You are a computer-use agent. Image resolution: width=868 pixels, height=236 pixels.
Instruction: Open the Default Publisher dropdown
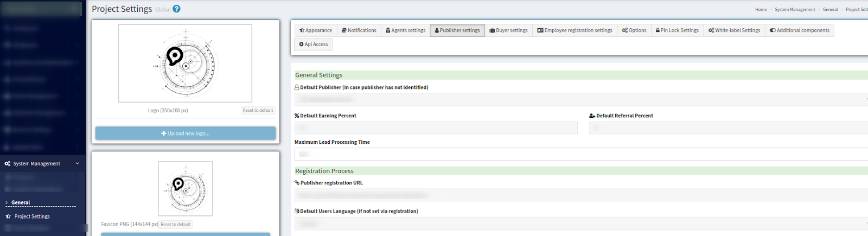[580, 100]
